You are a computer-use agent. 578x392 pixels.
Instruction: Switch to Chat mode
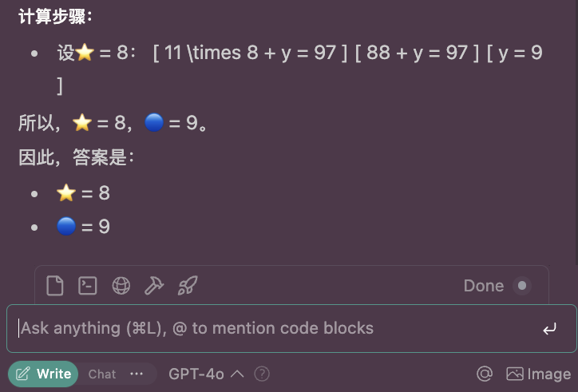[x=101, y=374]
